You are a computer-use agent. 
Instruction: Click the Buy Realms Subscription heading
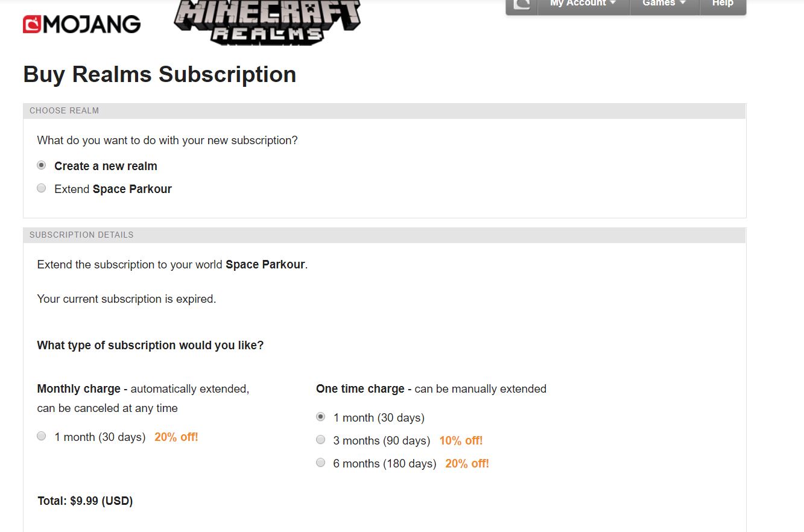tap(160, 75)
